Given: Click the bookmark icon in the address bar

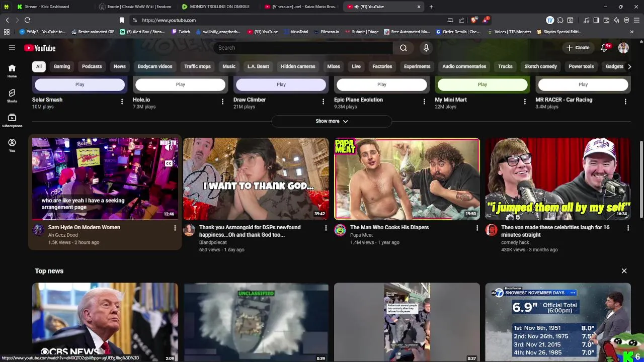Looking at the screenshot, I should click(x=121, y=20).
